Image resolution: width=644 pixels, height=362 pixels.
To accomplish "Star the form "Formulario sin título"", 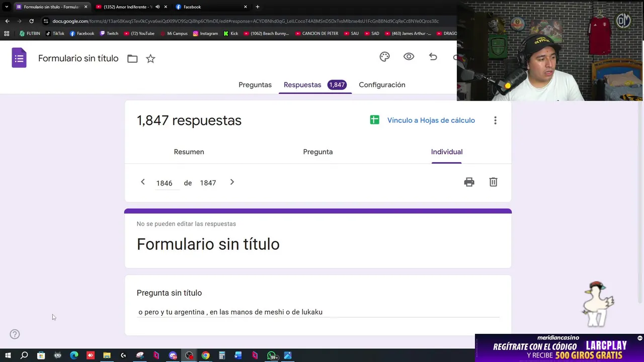I will (150, 59).
